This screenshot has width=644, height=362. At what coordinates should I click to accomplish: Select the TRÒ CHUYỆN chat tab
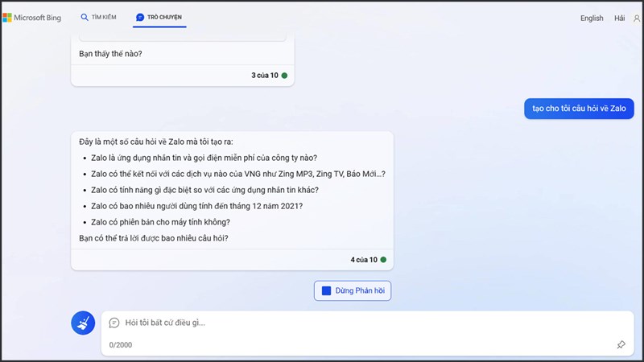pyautogui.click(x=159, y=17)
